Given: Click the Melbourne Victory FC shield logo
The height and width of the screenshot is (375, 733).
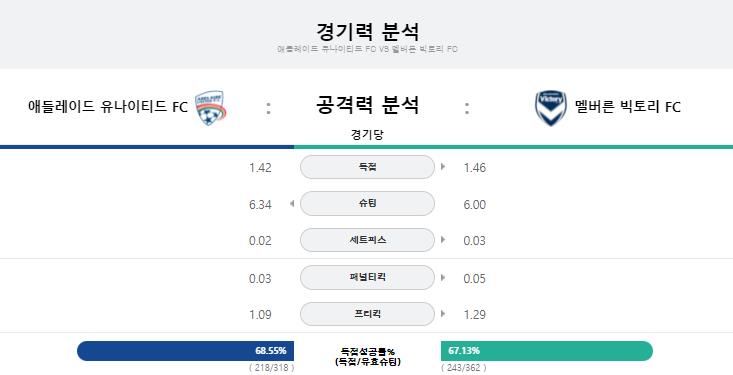Looking at the screenshot, I should tap(551, 108).
